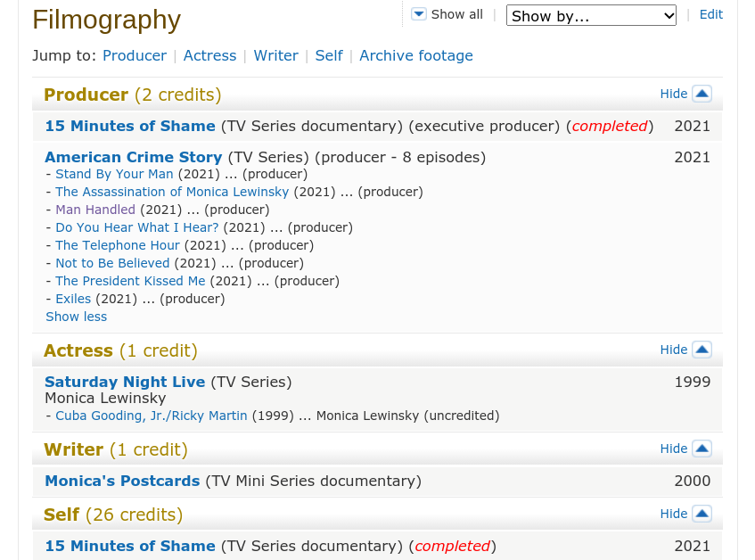Collapse Writer section using its arrow icon
Image resolution: width=755 pixels, height=560 pixels.
tap(702, 449)
